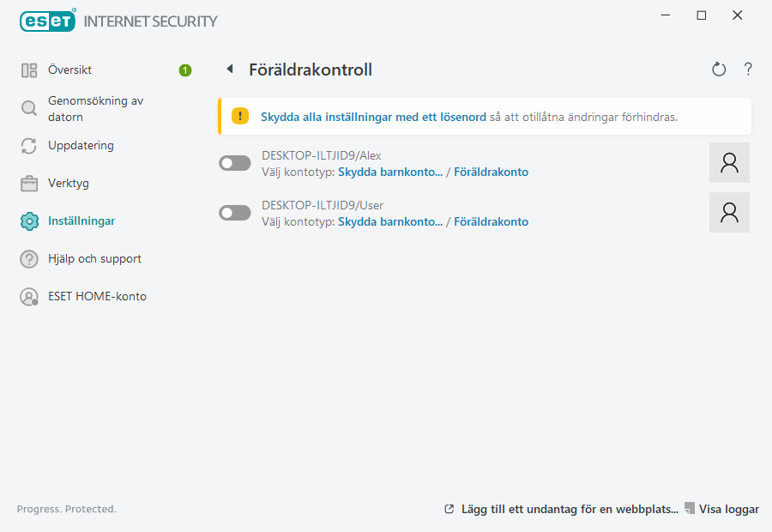Select Genomsökning av datorn in the sidebar

pyautogui.click(x=94, y=107)
